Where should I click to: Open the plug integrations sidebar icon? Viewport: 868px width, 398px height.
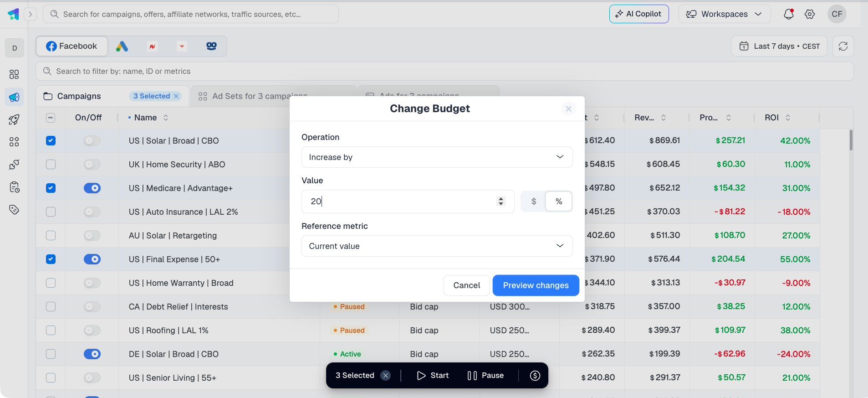14,164
